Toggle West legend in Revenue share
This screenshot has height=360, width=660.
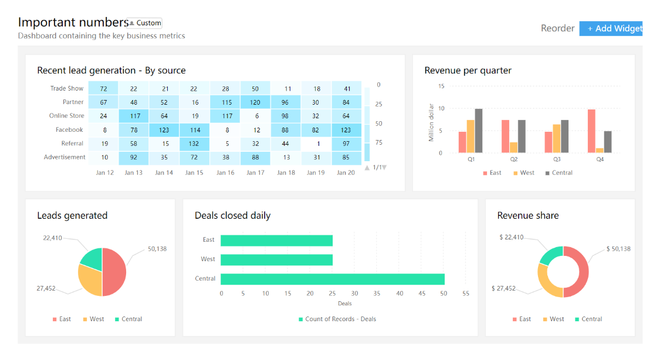553,319
